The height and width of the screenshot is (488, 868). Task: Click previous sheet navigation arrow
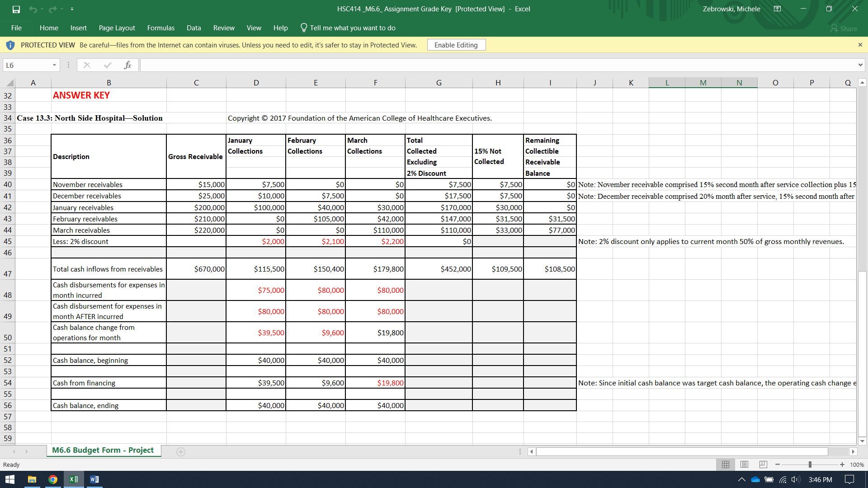(14, 451)
